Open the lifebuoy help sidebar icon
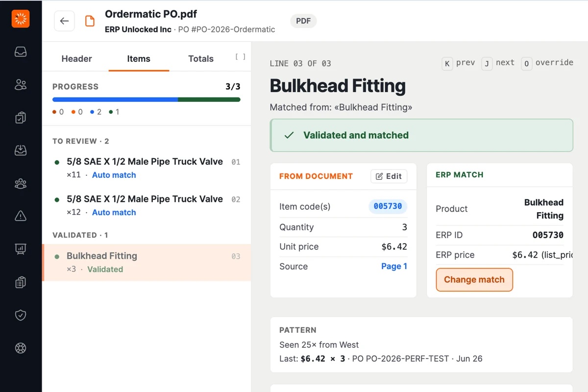Image resolution: width=588 pixels, height=392 pixels. (x=21, y=348)
